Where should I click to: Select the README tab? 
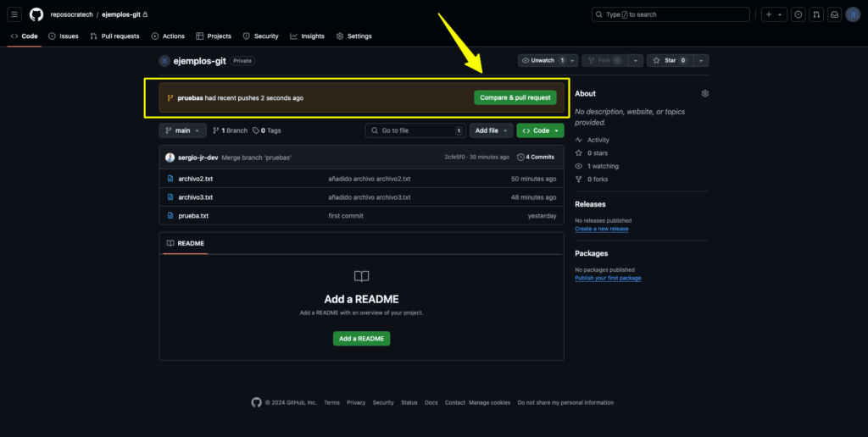(186, 243)
